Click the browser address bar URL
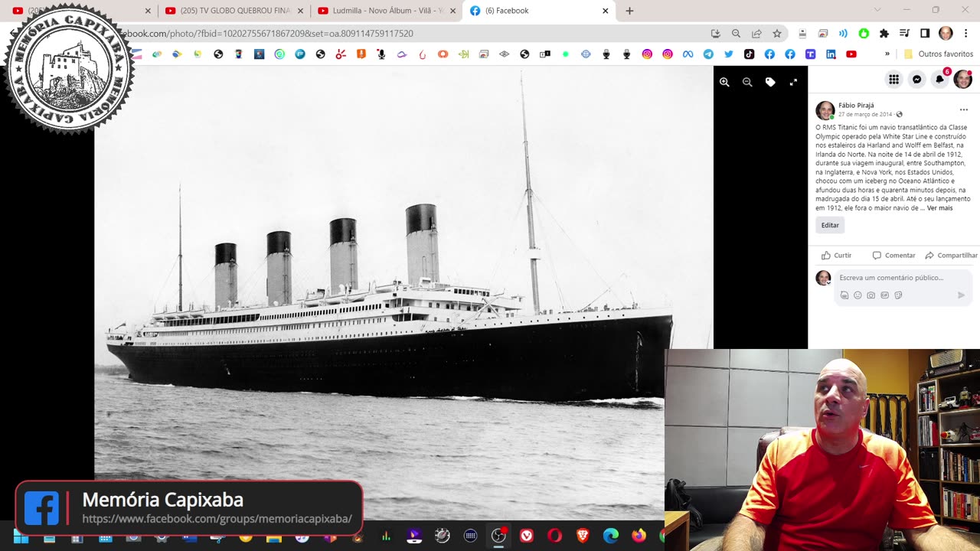 click(268, 34)
